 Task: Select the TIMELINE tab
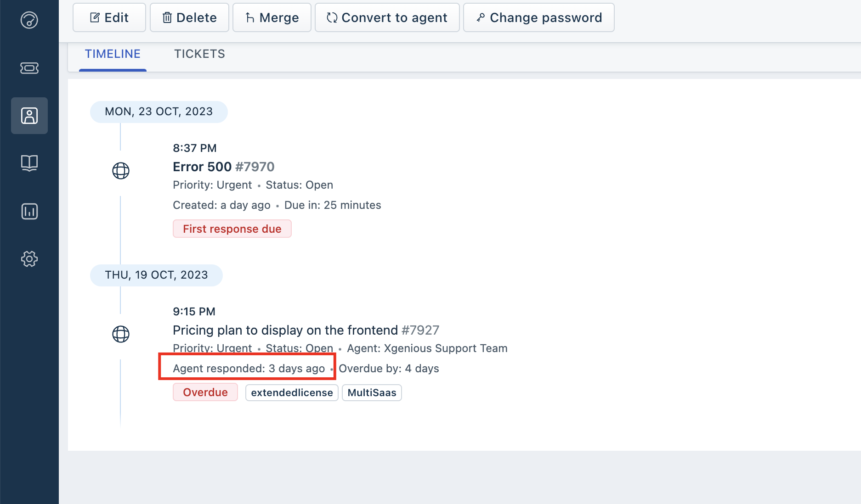point(113,54)
